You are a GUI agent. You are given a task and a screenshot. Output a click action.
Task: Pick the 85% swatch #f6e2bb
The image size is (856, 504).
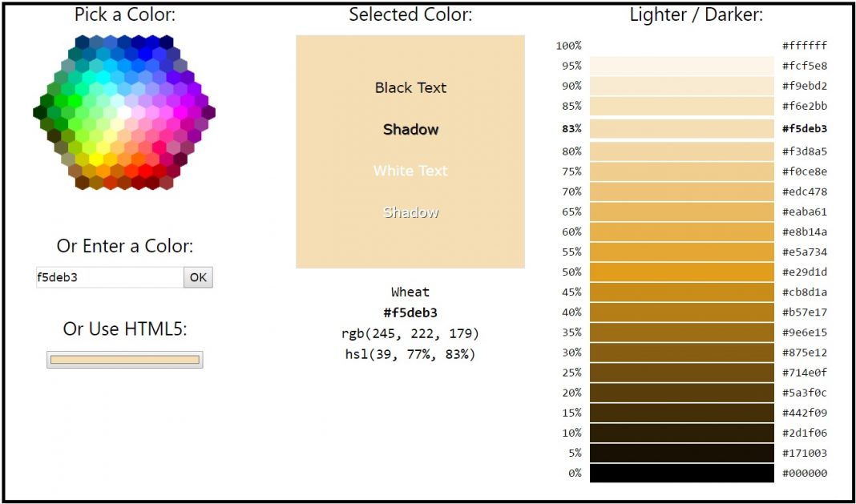point(681,106)
